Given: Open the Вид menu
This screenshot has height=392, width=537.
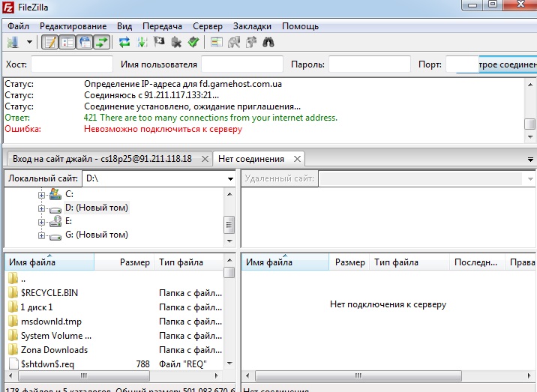Looking at the screenshot, I should pos(124,26).
